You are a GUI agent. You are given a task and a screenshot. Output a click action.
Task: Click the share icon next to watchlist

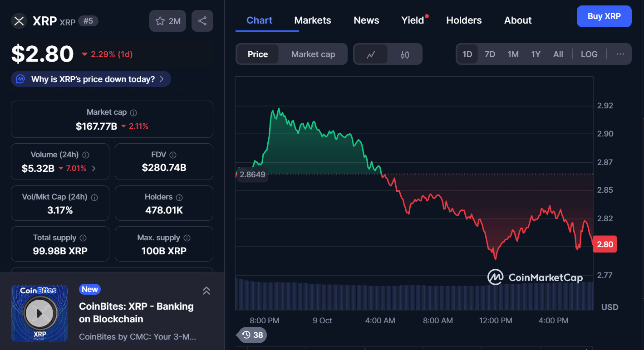click(202, 21)
